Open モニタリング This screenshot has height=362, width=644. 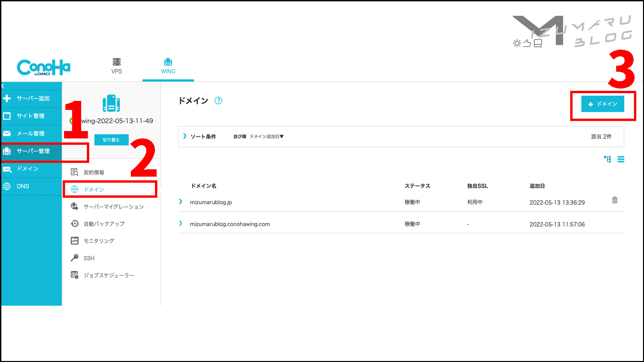pyautogui.click(x=99, y=241)
